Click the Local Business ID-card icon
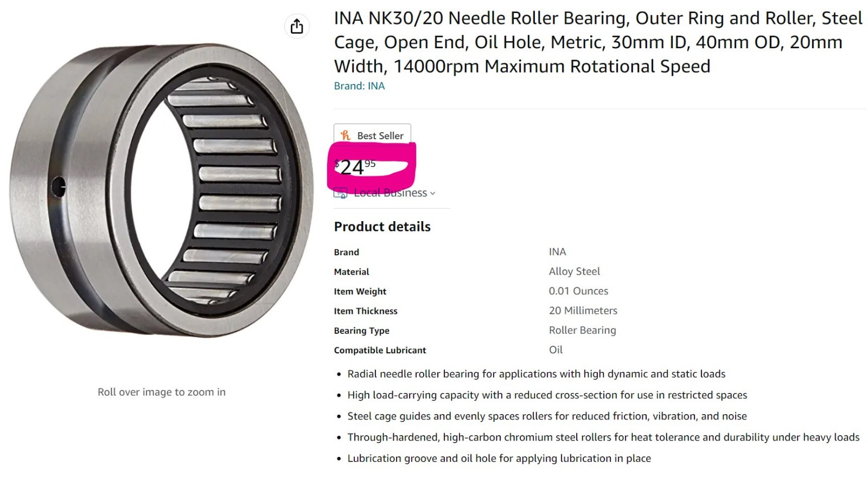Screen dimensions: 868x484 340,192
